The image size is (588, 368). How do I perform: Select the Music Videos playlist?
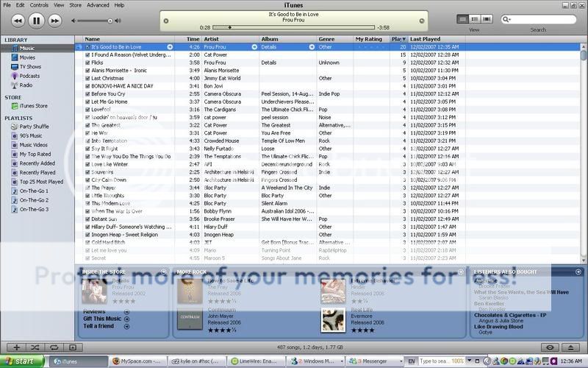tap(33, 145)
